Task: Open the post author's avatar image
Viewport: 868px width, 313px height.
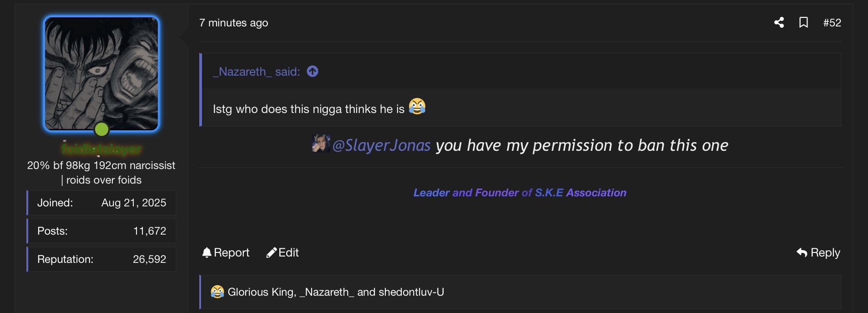Action: [101, 74]
